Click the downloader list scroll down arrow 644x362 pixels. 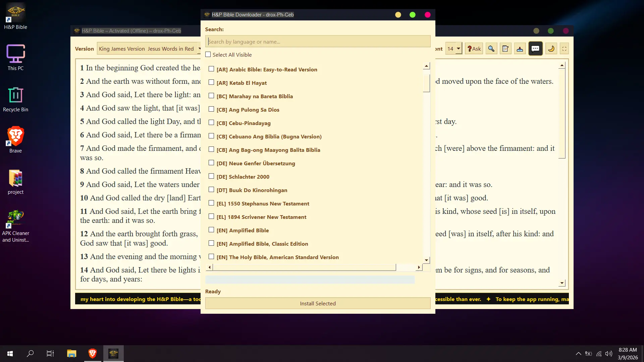point(426,260)
